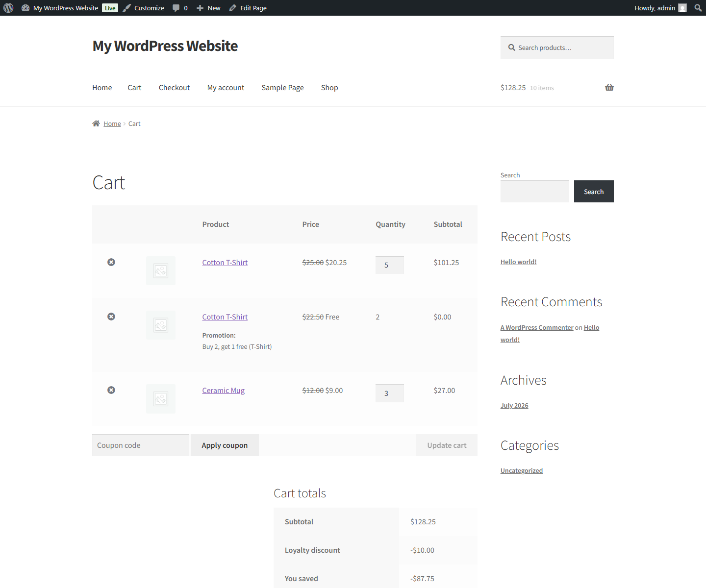
Task: Click the Apply coupon button
Action: (225, 445)
